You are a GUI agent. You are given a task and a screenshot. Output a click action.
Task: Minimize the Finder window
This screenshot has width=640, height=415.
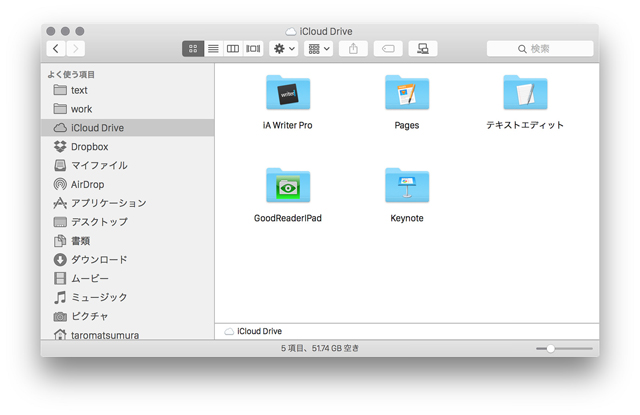pyautogui.click(x=65, y=31)
